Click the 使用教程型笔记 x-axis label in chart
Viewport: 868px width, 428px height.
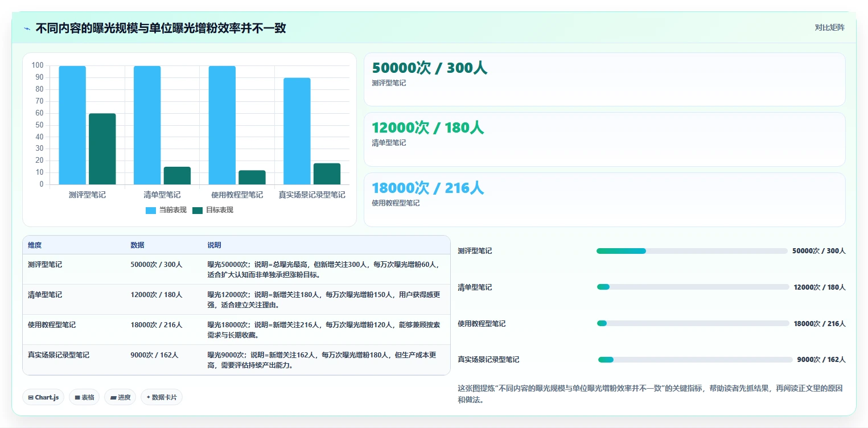(237, 195)
